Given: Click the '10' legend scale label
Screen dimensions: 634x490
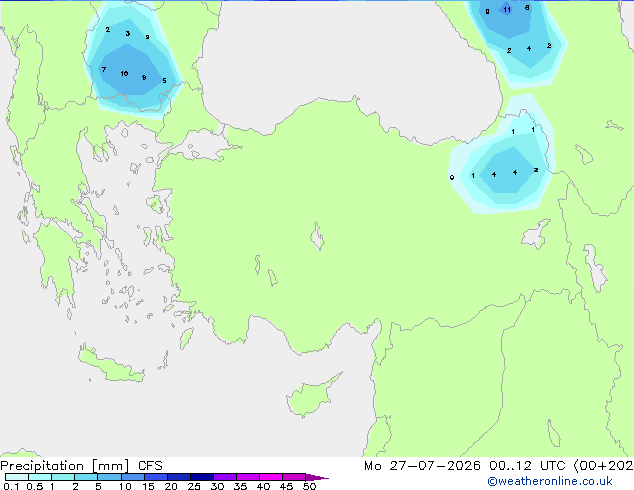Looking at the screenshot, I should pos(125,486).
